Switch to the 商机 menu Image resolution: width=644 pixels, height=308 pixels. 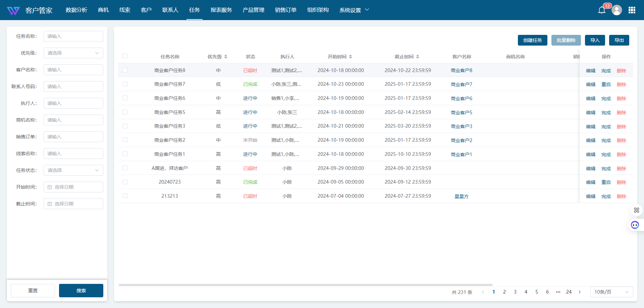103,10
